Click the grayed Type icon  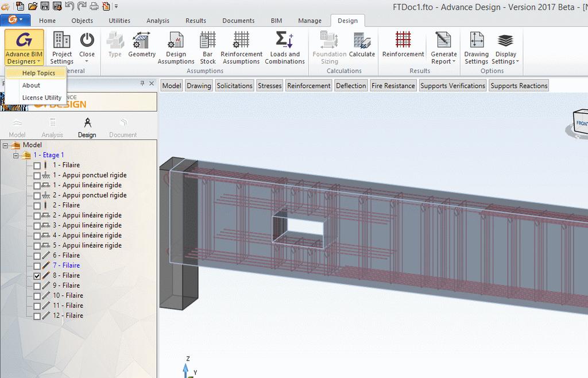coord(115,40)
